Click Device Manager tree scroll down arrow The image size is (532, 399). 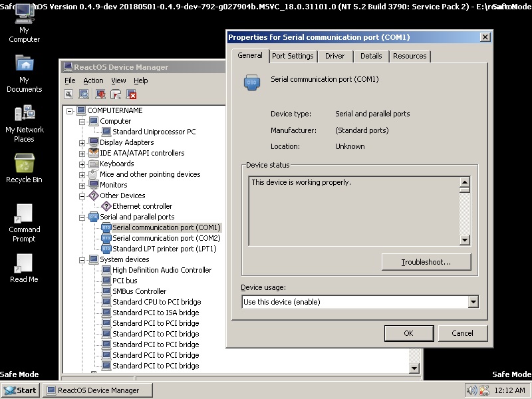pos(414,368)
